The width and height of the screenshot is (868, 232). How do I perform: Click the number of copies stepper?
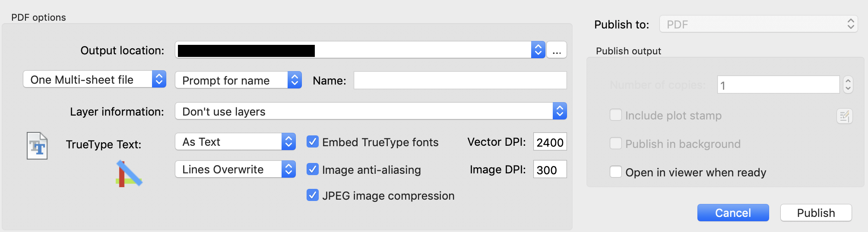tap(848, 85)
